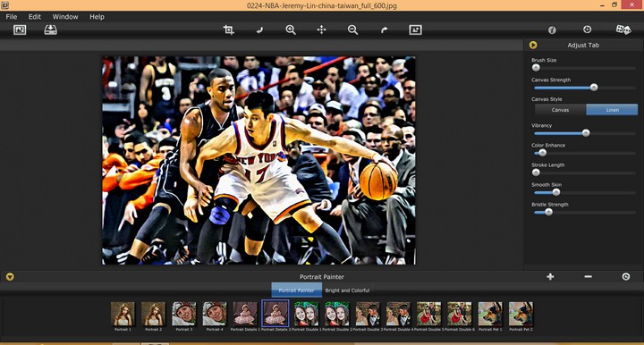Image resolution: width=644 pixels, height=345 pixels.
Task: Open the info icon
Action: pos(552,30)
